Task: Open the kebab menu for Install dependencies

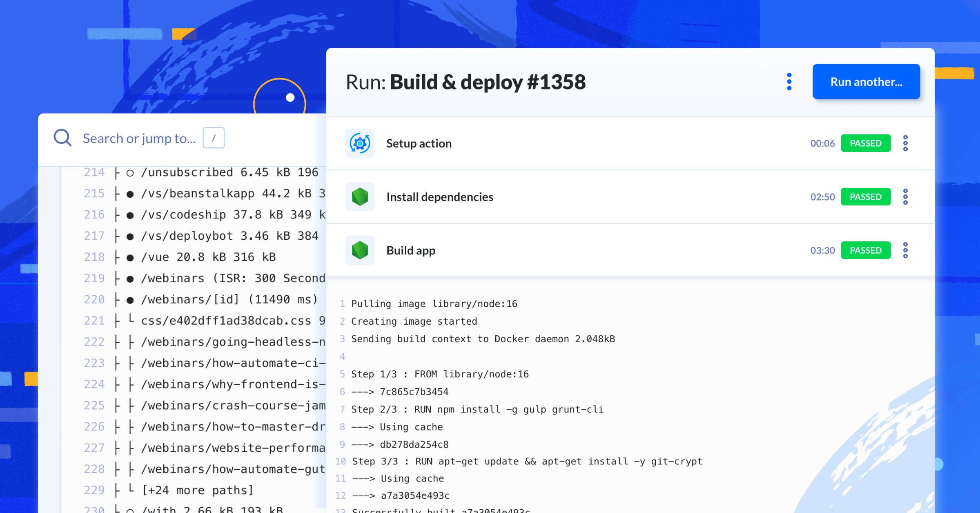Action: click(x=906, y=196)
